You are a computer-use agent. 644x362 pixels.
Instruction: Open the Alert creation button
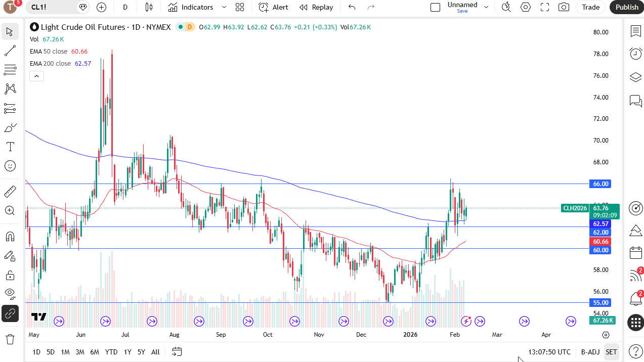274,7
